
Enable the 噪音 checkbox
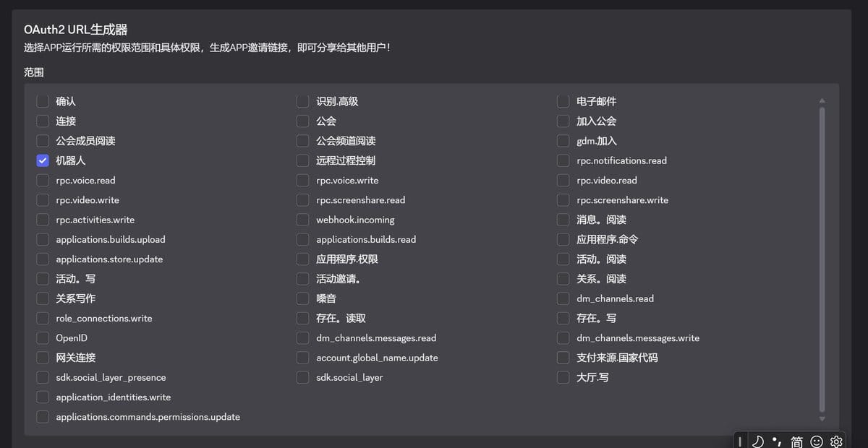pyautogui.click(x=303, y=298)
